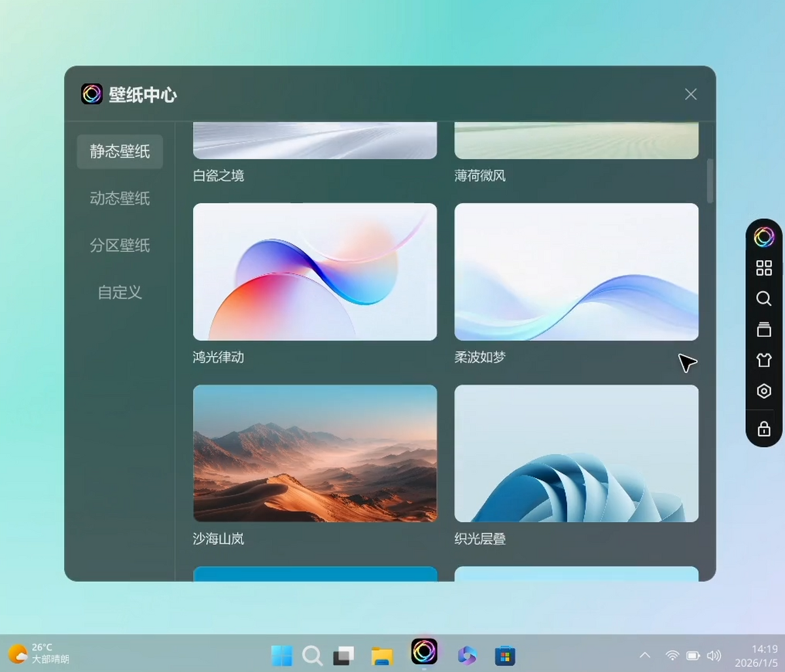Switch to the 静态壁纸 tab

point(120,152)
